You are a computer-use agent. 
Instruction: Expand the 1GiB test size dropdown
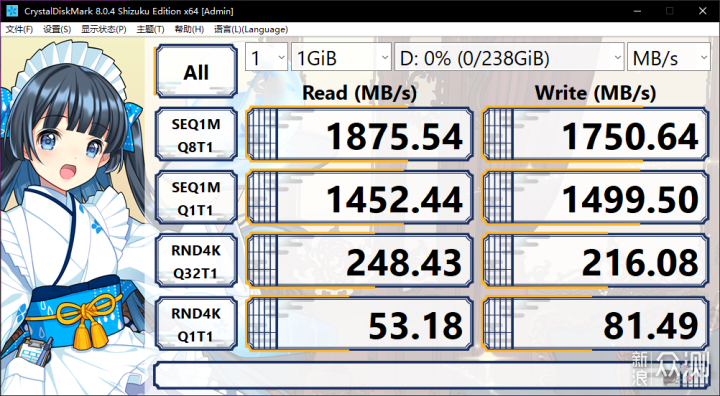click(x=341, y=57)
